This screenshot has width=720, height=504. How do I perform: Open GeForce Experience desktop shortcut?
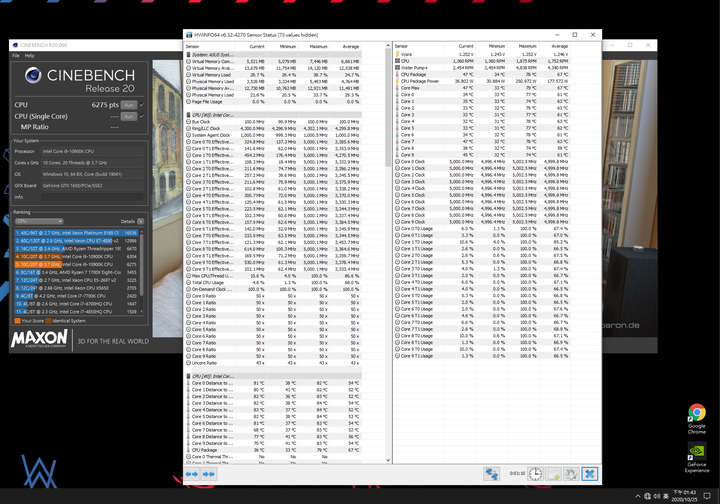(697, 457)
